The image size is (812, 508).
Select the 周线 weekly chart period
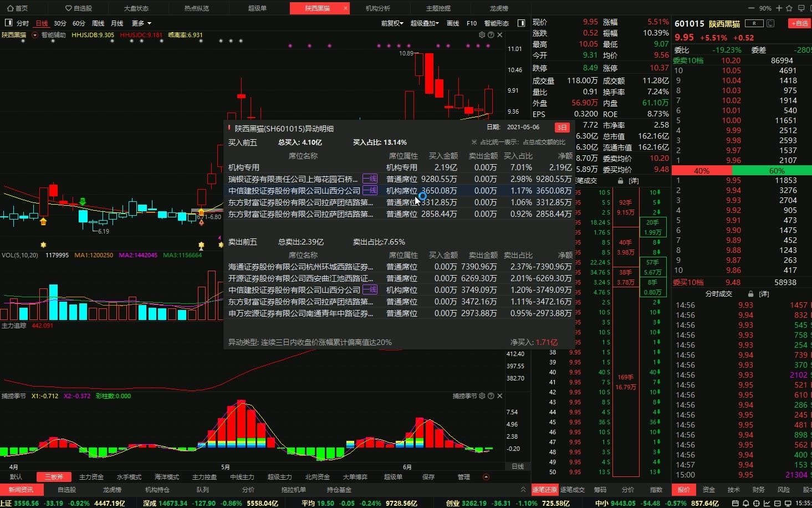click(x=98, y=23)
